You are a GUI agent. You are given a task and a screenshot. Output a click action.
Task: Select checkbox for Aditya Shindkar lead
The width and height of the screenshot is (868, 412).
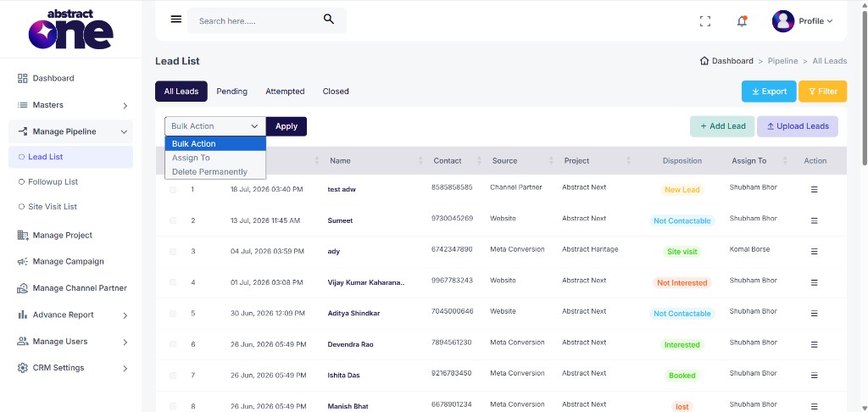click(173, 314)
